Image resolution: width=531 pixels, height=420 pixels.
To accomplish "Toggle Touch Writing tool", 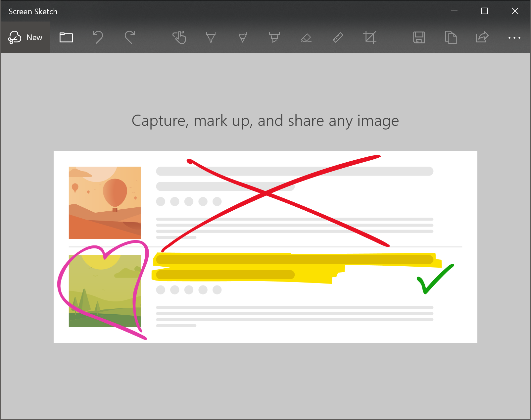I will tap(179, 37).
